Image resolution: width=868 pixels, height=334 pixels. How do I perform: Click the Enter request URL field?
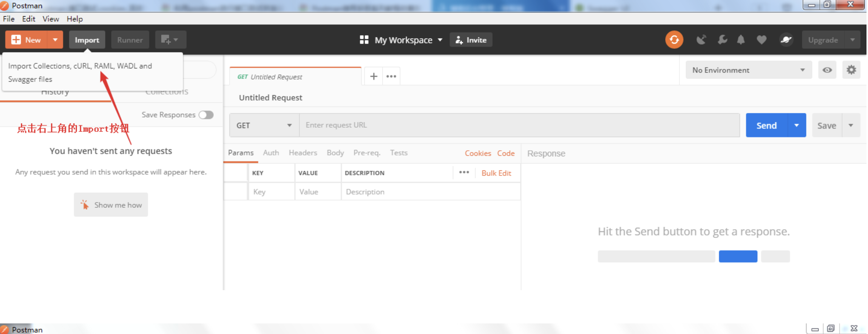click(519, 125)
